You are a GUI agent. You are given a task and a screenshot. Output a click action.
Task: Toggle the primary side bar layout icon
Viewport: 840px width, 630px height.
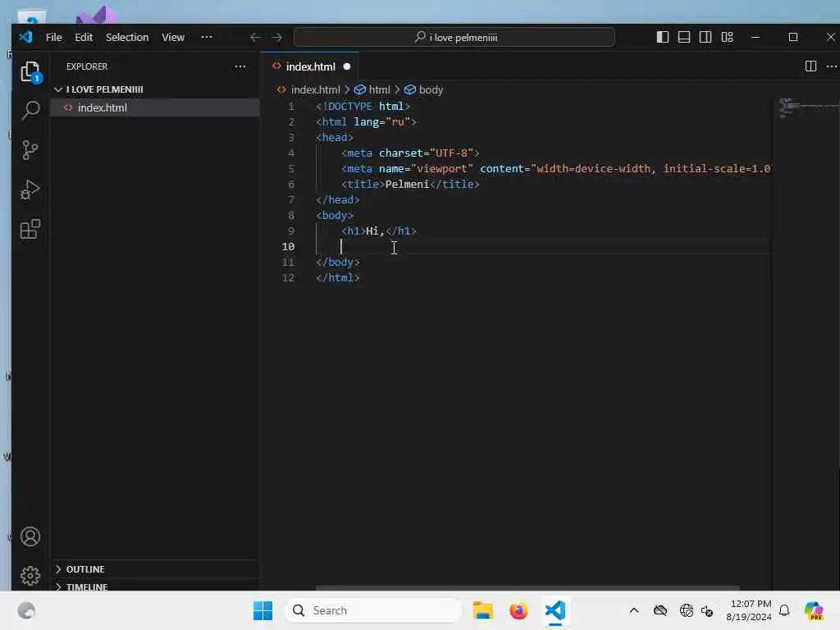pyautogui.click(x=663, y=37)
